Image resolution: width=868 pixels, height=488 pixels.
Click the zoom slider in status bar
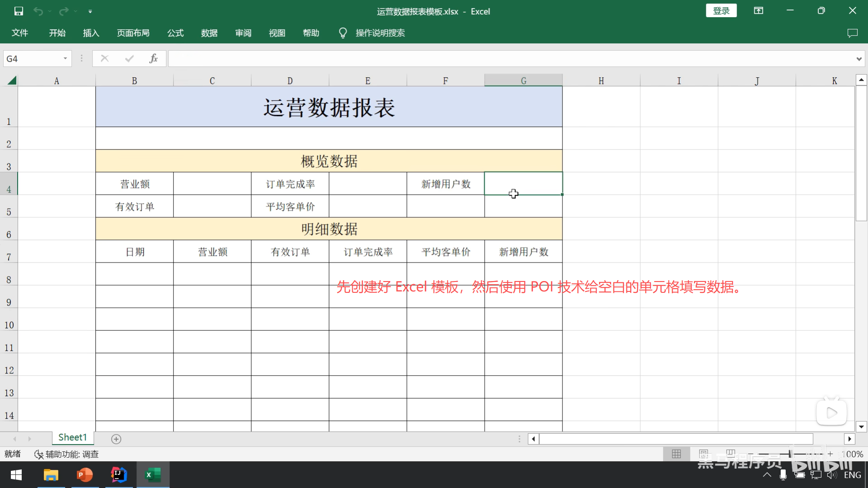click(790, 454)
